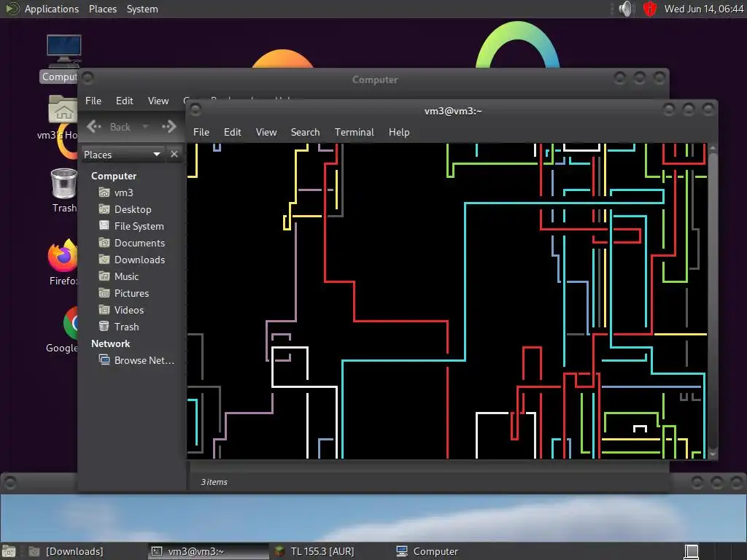
Task: Select the vm3's Home desktop icon
Action: tap(58, 118)
